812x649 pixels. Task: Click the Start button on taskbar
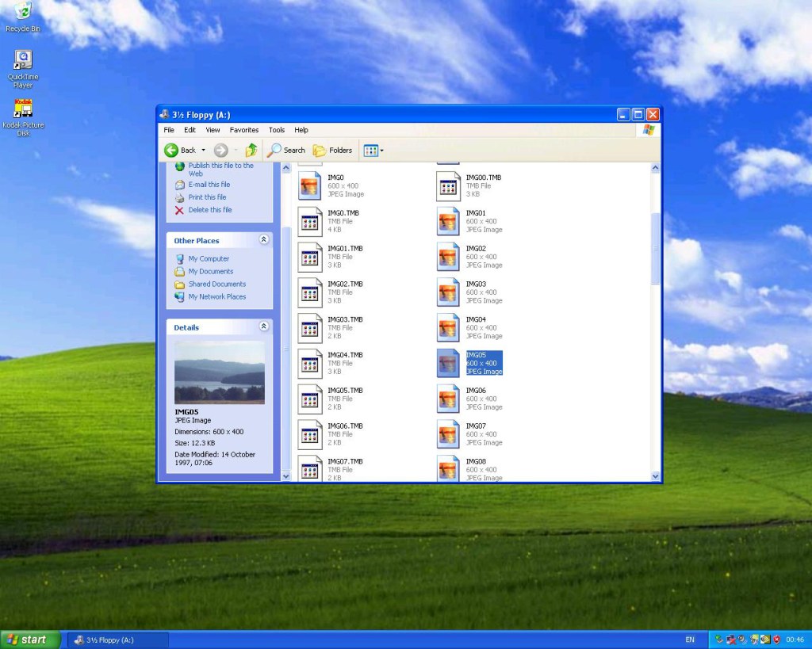[x=30, y=639]
